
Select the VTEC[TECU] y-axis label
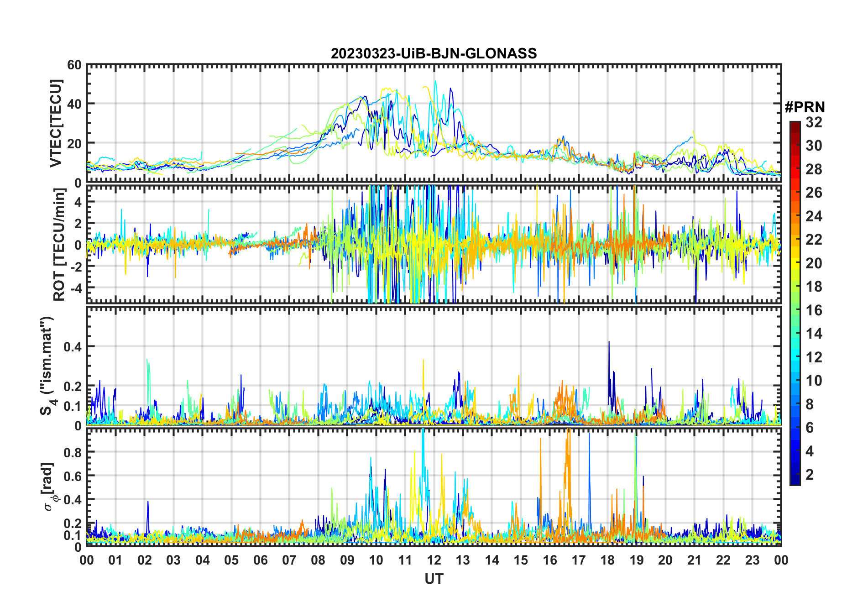(x=56, y=123)
